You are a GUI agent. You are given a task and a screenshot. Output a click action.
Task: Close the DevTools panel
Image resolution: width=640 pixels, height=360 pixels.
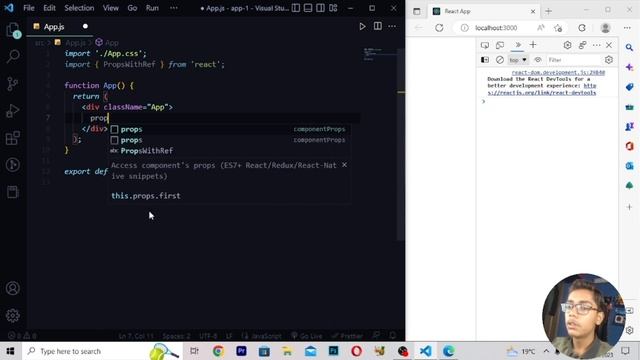(609, 45)
